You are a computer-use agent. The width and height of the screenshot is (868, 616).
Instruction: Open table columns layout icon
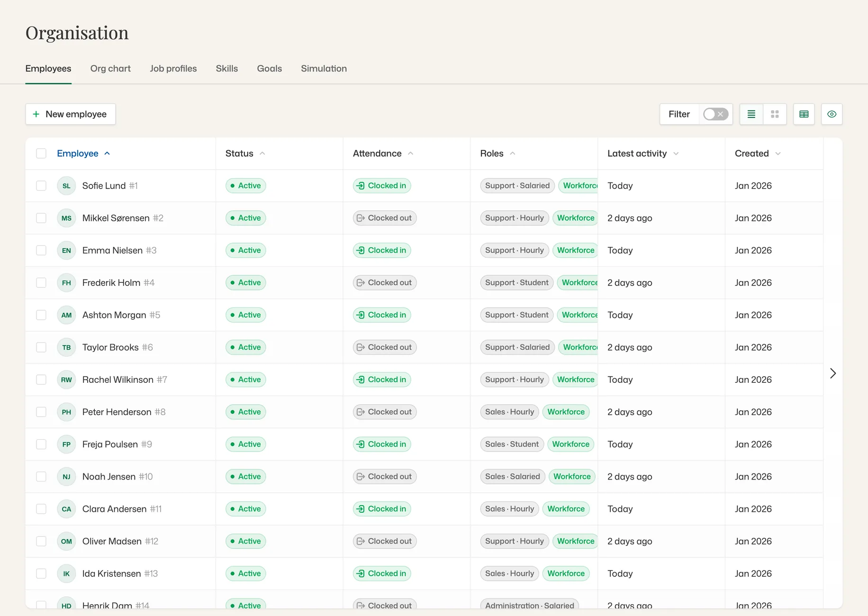point(804,114)
